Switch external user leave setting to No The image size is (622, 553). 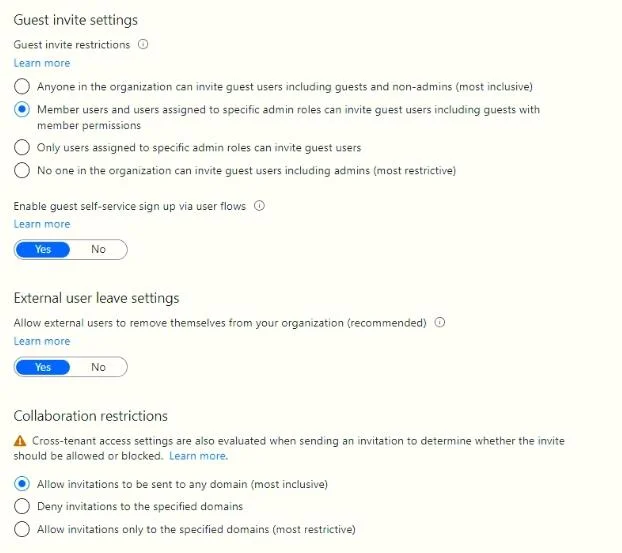(x=98, y=367)
